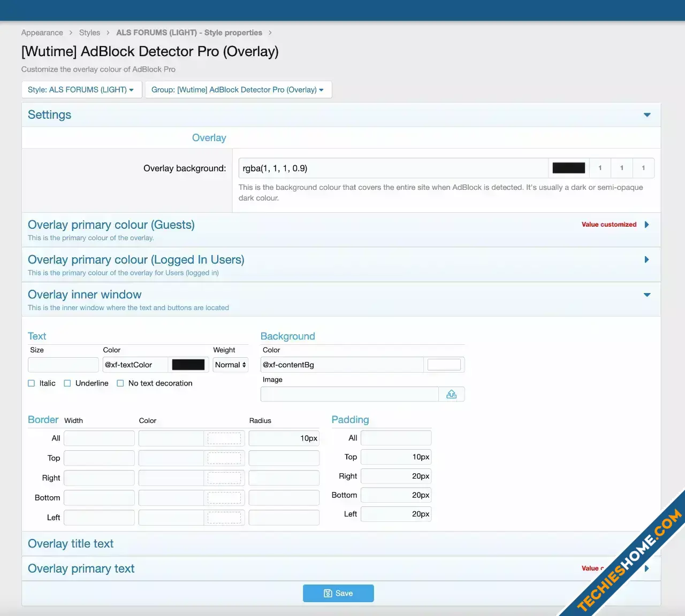Open the text Weight Normal dropdown
685x616 pixels.
coord(231,365)
